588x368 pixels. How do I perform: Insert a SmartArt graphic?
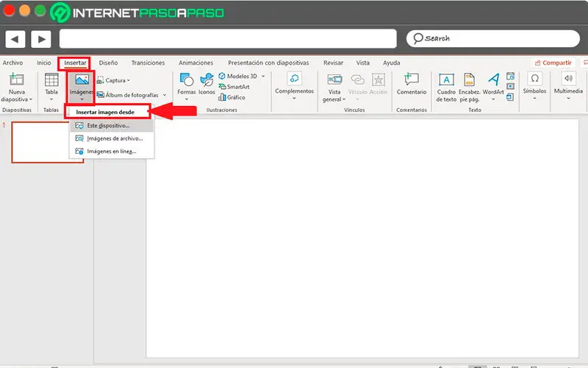pyautogui.click(x=234, y=87)
